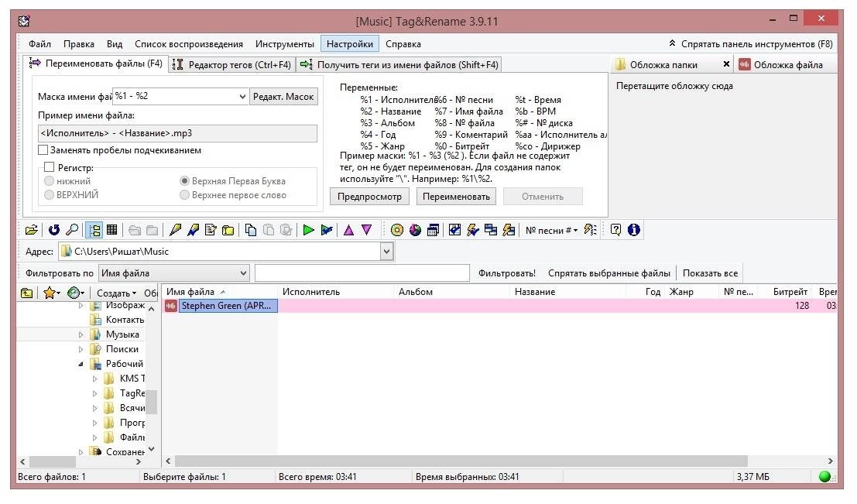This screenshot has height=504, width=857.
Task: Click the stacked calendar grid icon
Action: coord(434,230)
